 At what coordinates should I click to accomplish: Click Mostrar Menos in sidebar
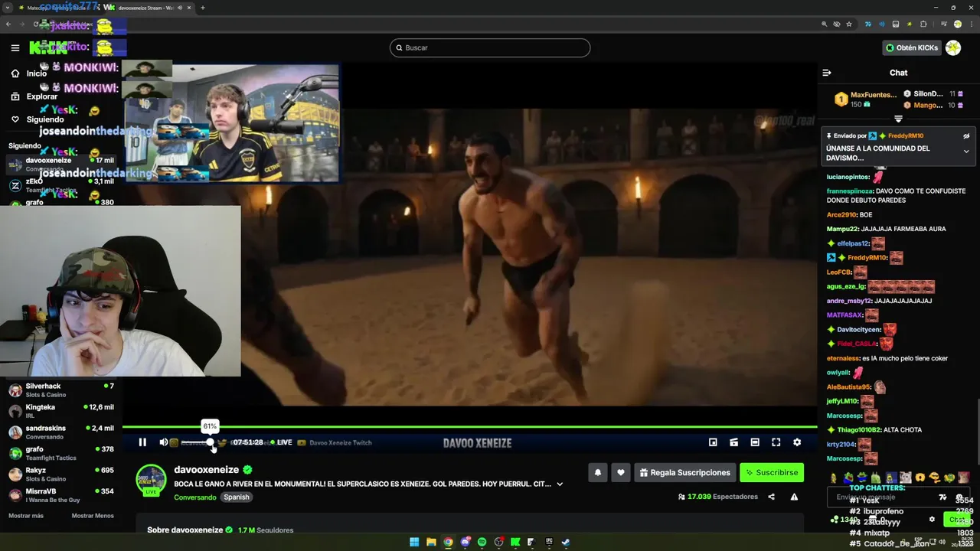point(93,516)
